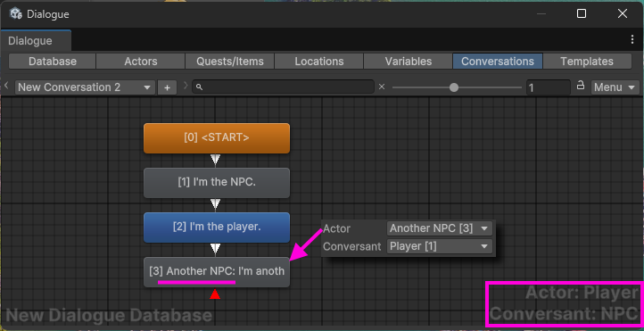The image size is (644, 331).
Task: Open the Variables tab
Action: coord(409,62)
